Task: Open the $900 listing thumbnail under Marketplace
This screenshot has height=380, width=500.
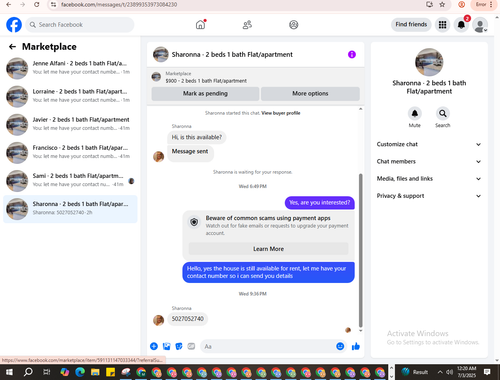Action: 156,77
